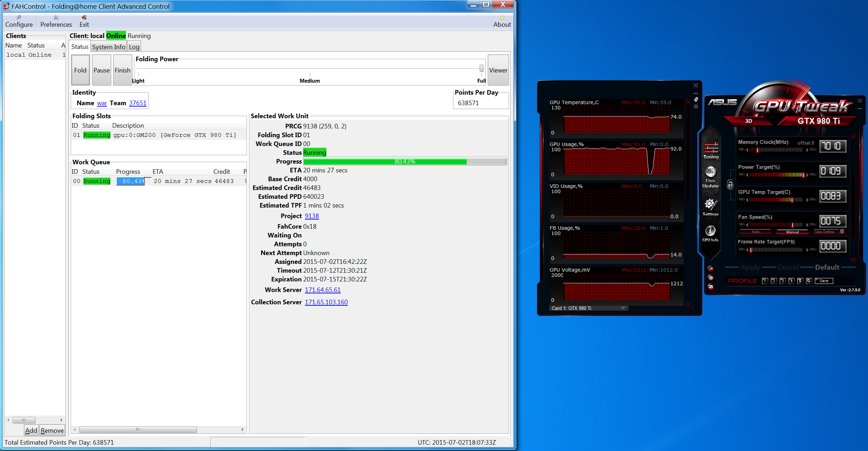The height and width of the screenshot is (451, 868).
Task: Open the Viewer button
Action: click(x=498, y=70)
